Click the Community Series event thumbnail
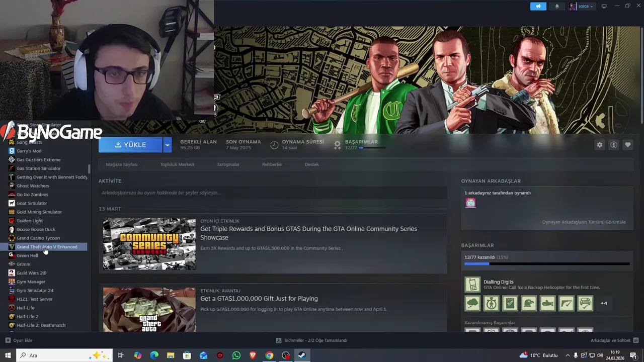This screenshot has height=362, width=644. pos(149,244)
